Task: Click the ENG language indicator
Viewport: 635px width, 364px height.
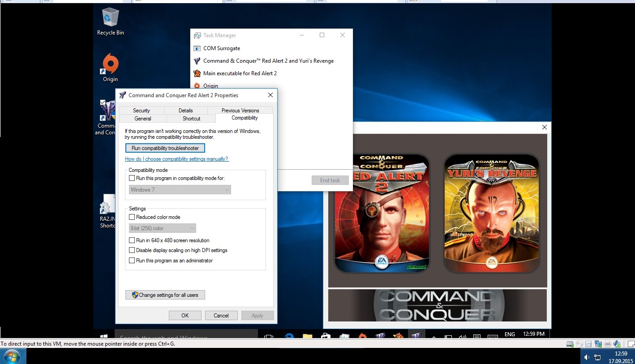Action: pyautogui.click(x=510, y=334)
